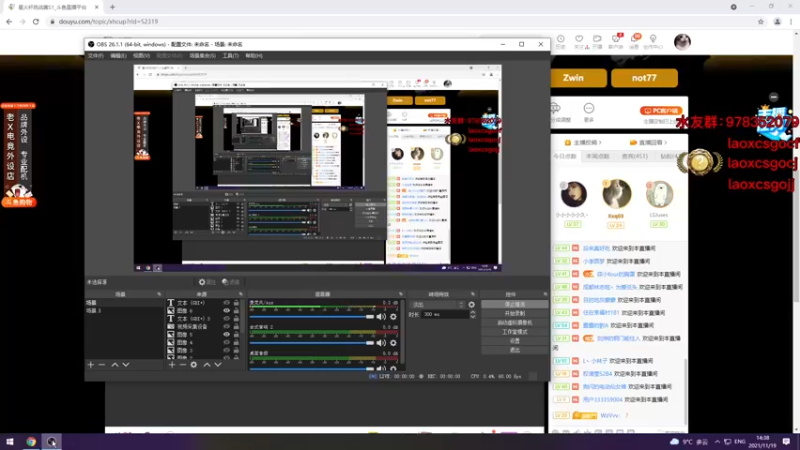Add a new scene with the plus icon
Viewport: 800px width, 450px height.
tap(91, 365)
